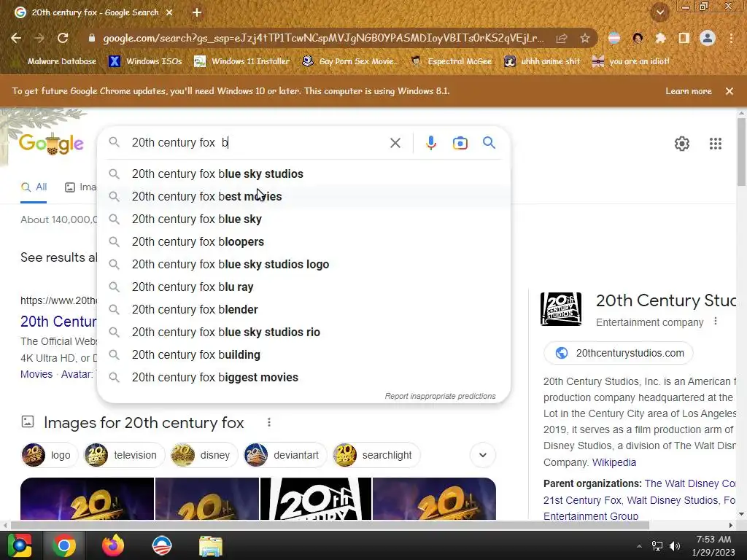This screenshot has height=560, width=747.
Task: Open 20thcenturystudios.com website button
Action: pos(618,353)
